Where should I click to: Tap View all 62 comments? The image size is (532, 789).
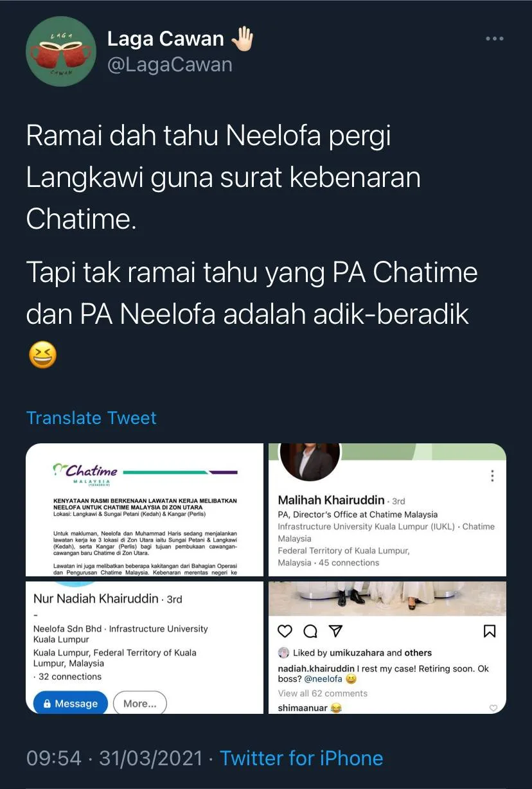coord(323,693)
